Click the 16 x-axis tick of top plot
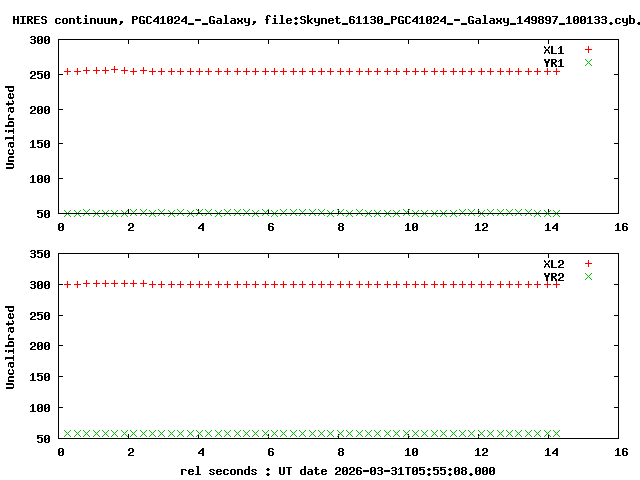Viewport: 640px width, 480px height. point(621,227)
